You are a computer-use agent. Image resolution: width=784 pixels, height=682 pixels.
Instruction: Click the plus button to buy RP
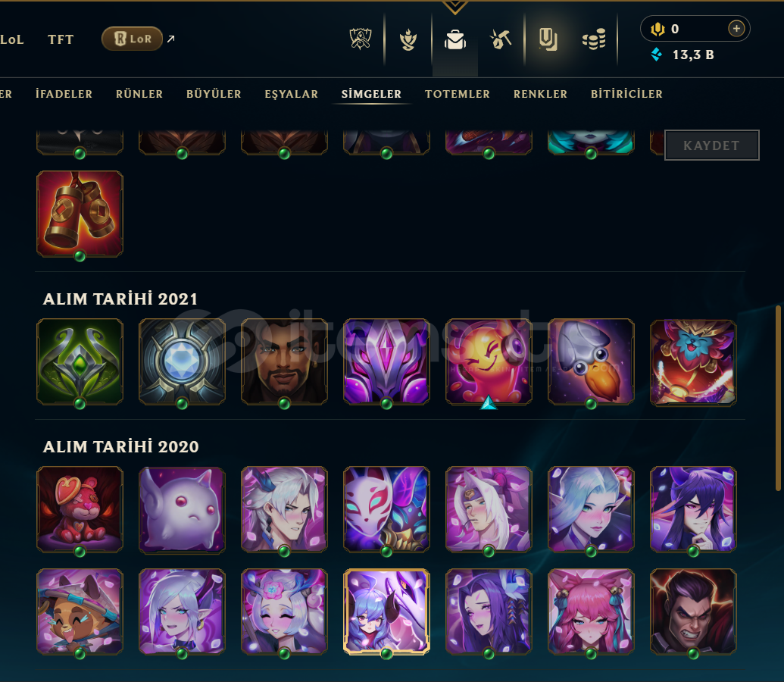coord(736,29)
